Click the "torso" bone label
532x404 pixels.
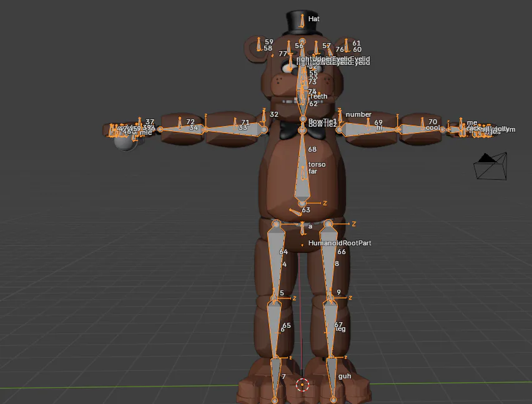[317, 164]
